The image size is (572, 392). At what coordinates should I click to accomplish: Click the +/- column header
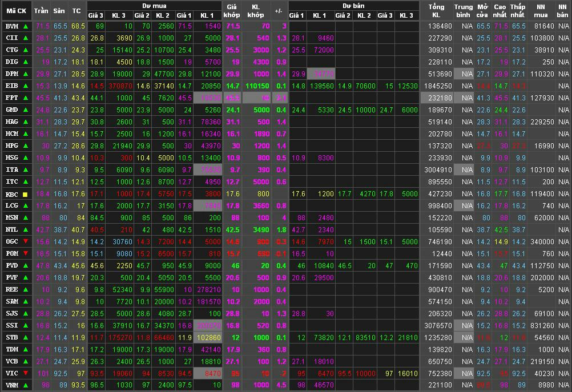(x=279, y=11)
